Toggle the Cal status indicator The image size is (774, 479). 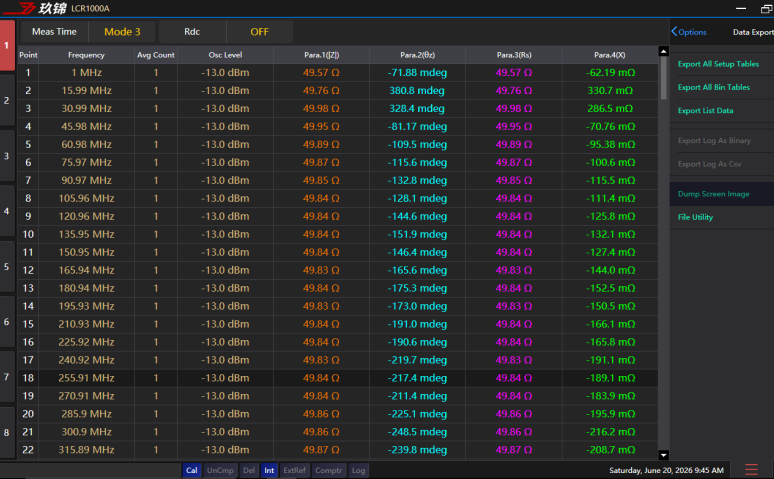tap(192, 470)
